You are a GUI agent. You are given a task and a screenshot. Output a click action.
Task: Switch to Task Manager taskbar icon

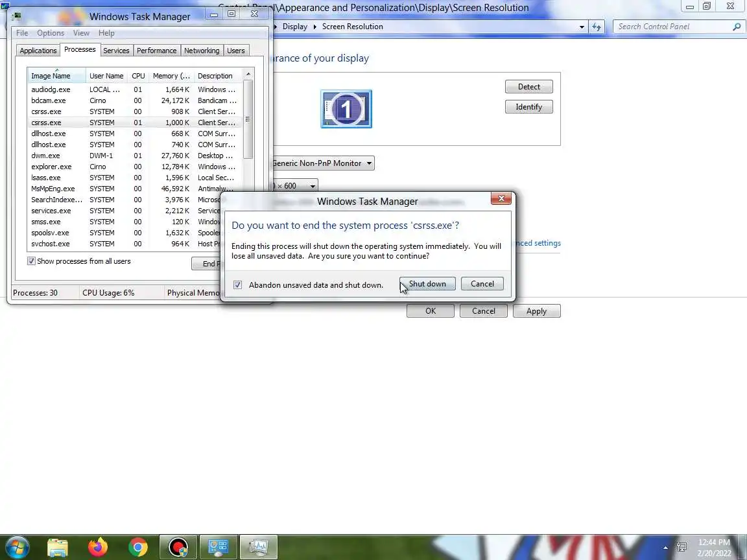(x=258, y=547)
